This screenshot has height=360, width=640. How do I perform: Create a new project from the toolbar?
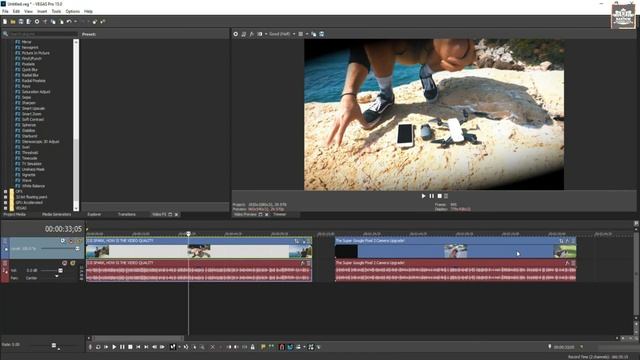5,21
